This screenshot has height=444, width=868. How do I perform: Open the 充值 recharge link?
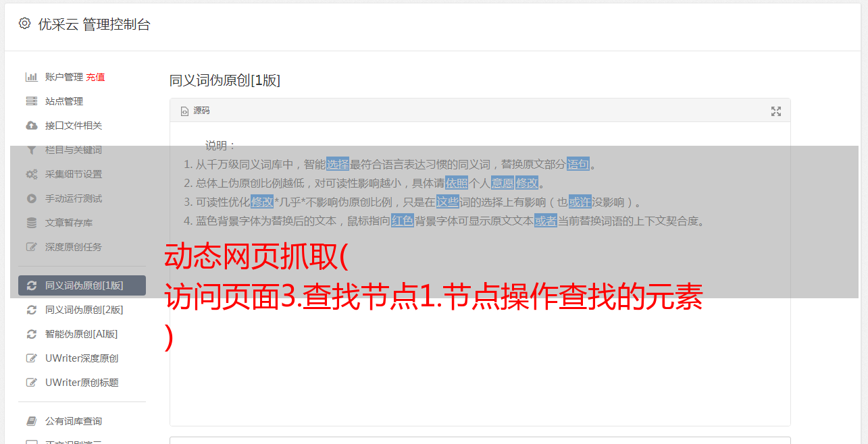point(95,77)
